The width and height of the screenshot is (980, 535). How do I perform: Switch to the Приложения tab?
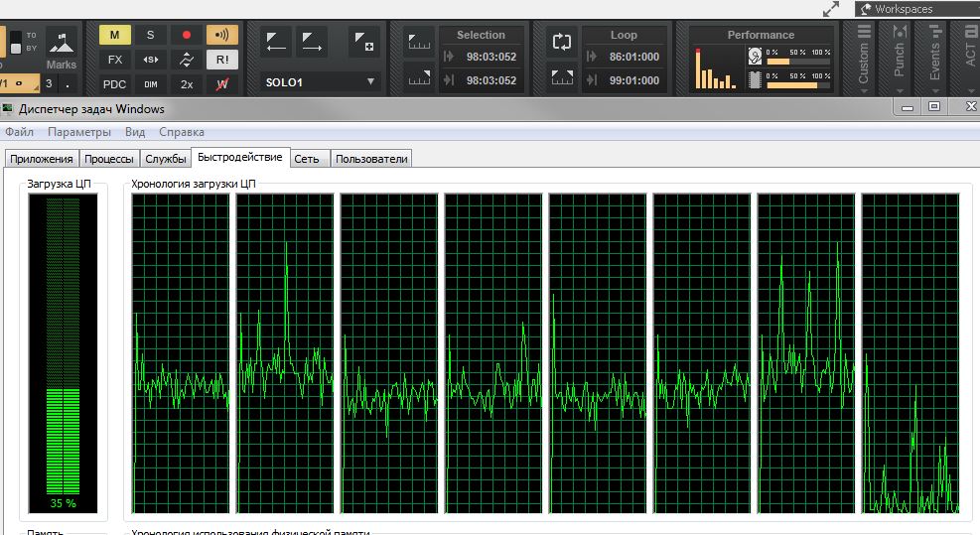(42, 159)
